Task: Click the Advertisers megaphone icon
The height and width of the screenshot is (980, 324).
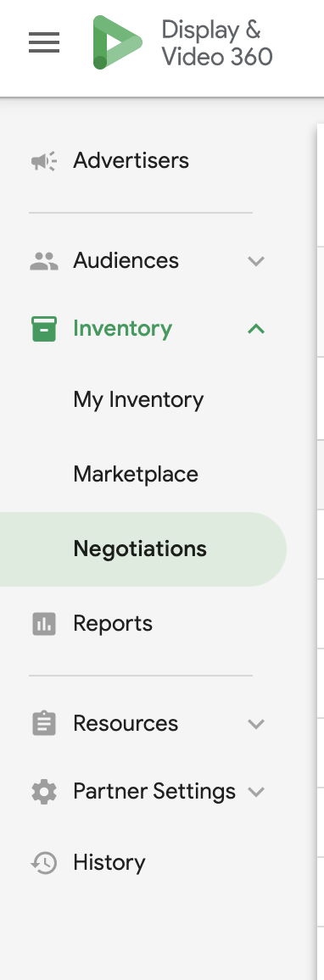Action: point(44,161)
